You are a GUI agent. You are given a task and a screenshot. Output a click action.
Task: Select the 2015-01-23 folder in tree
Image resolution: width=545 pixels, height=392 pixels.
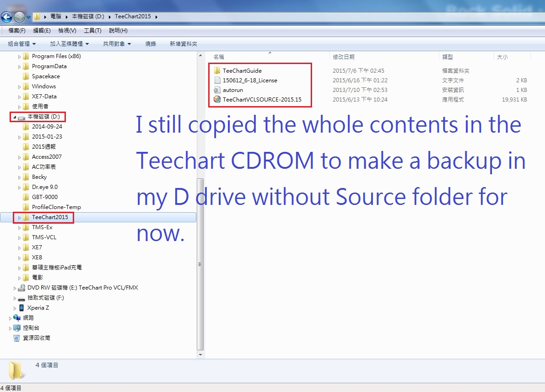(x=43, y=137)
